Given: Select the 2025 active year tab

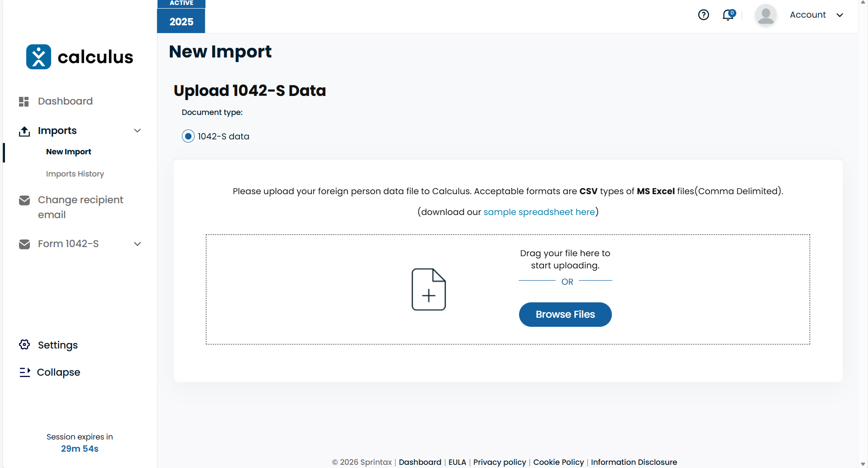Looking at the screenshot, I should 181,21.
